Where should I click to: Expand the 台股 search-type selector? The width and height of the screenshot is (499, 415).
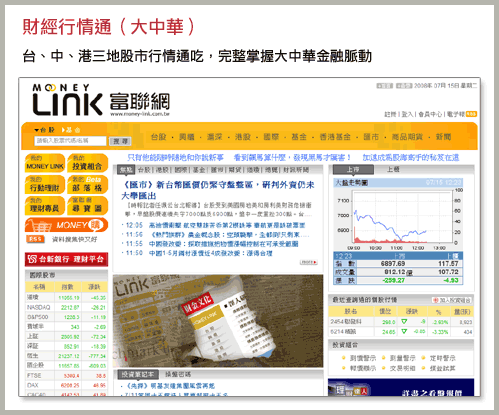pyautogui.click(x=44, y=130)
